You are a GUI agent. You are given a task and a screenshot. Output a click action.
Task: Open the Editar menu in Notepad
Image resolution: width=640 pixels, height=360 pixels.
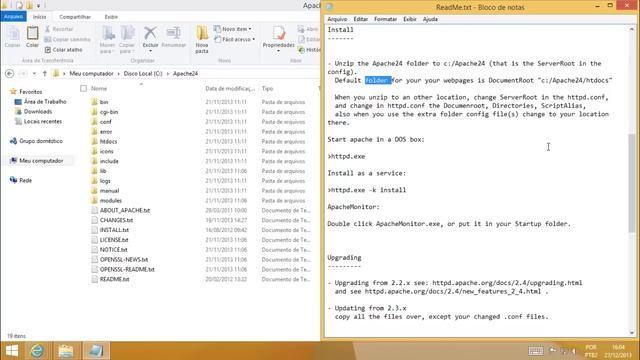pos(360,19)
